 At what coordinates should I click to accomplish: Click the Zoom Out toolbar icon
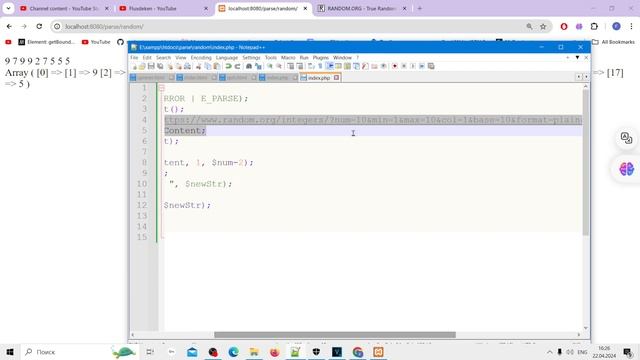(x=279, y=66)
